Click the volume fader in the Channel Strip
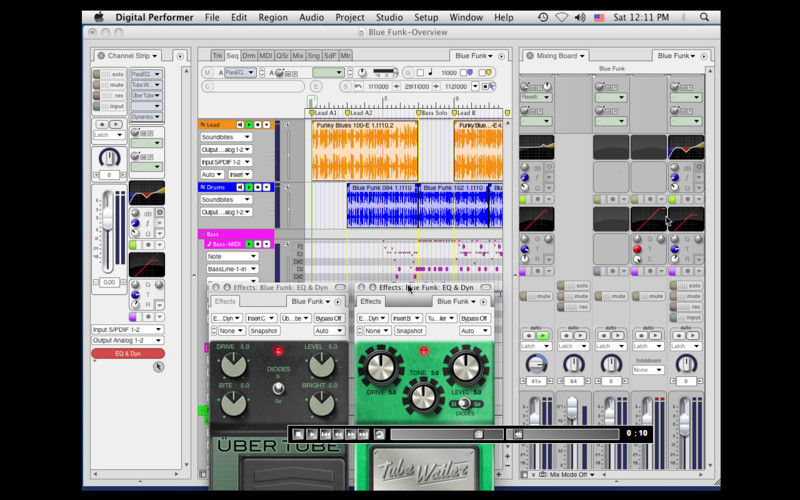The height and width of the screenshot is (500, 800). coord(107,218)
